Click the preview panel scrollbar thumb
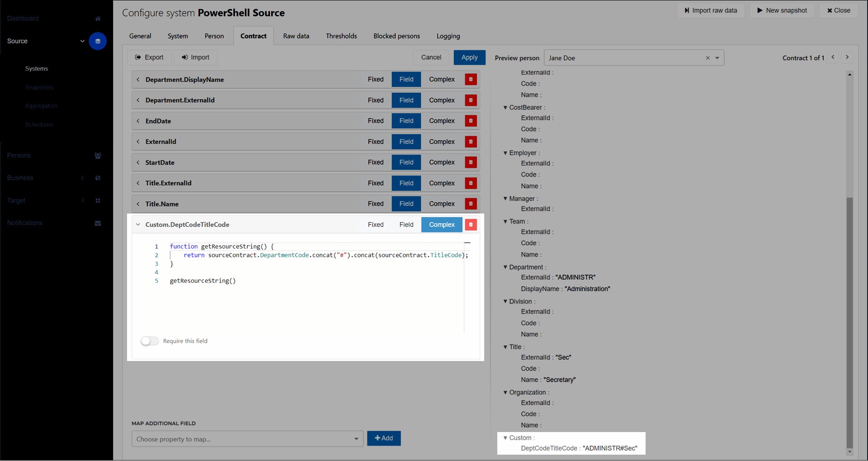The image size is (868, 461). (849, 322)
